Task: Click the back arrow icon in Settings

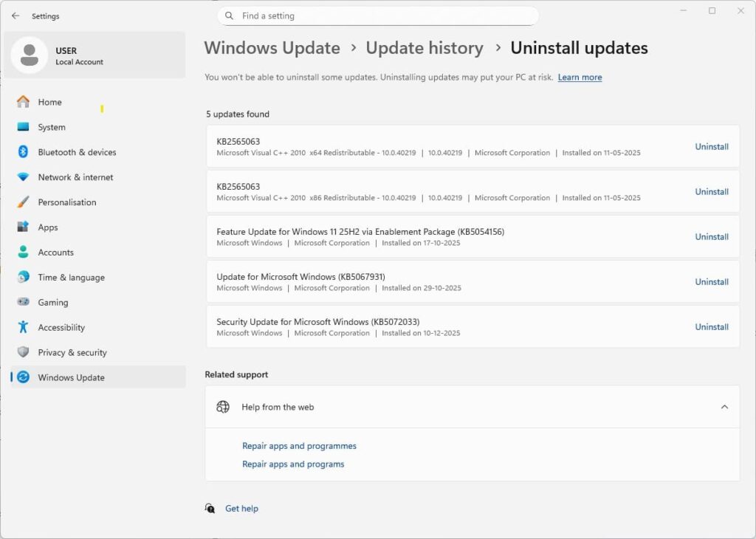Action: tap(16, 16)
